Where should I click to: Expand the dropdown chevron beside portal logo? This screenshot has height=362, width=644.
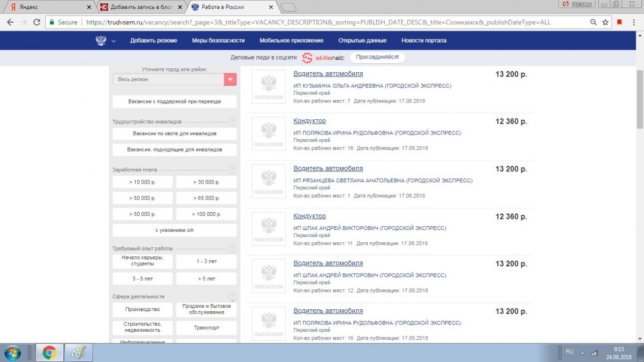point(113,41)
